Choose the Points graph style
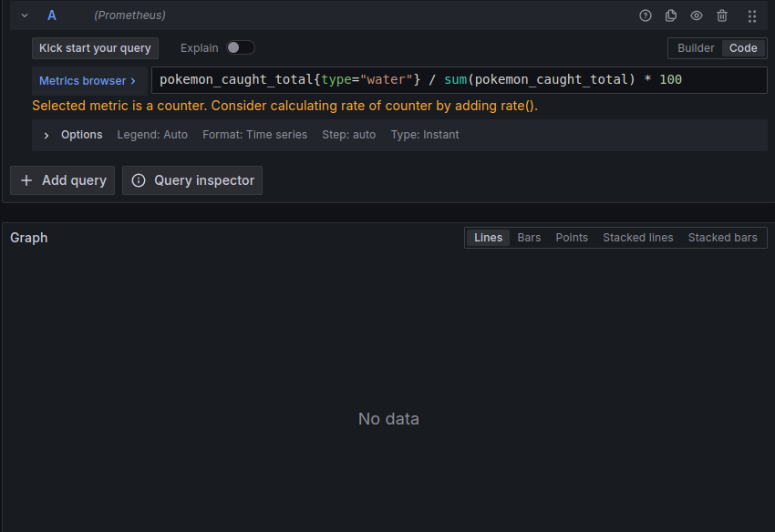775x532 pixels. point(572,238)
